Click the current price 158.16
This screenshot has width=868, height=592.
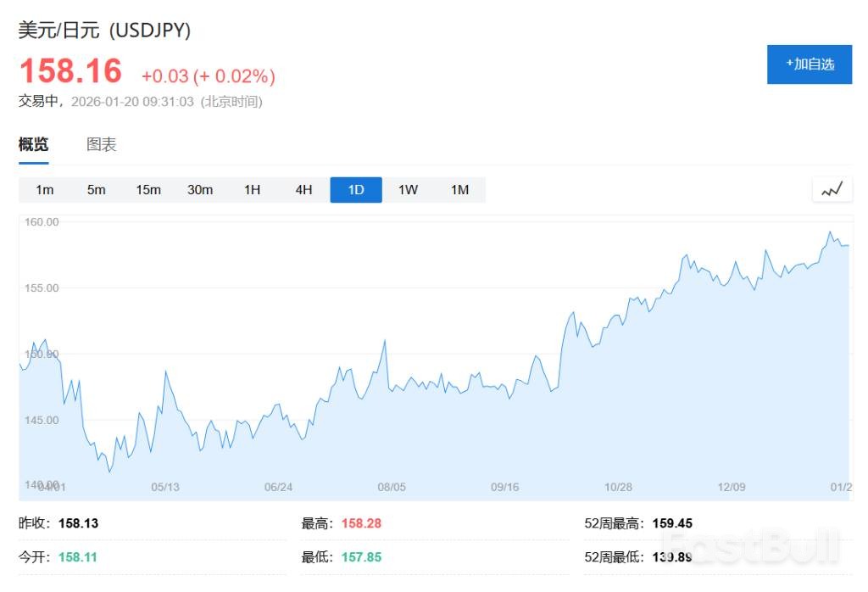(70, 71)
